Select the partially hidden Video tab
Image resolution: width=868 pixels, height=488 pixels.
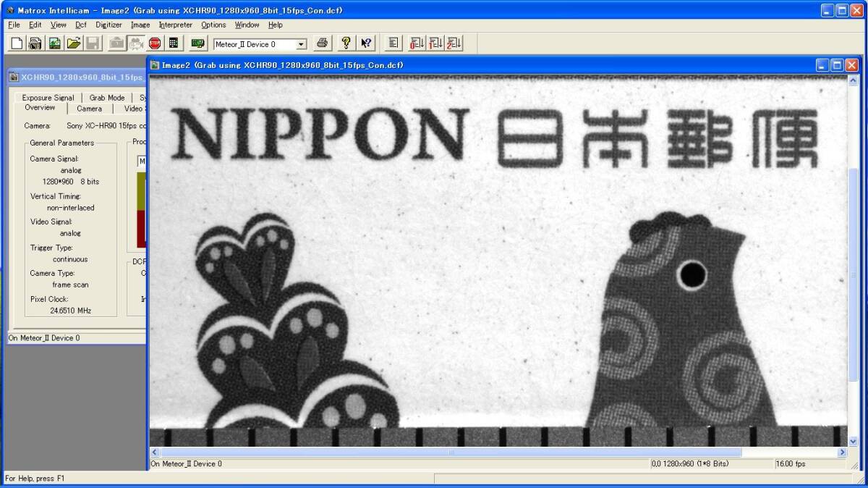point(131,109)
